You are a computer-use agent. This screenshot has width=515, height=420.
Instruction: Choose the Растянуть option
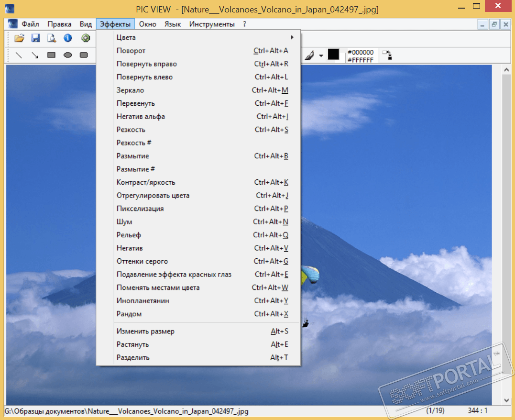point(198,344)
